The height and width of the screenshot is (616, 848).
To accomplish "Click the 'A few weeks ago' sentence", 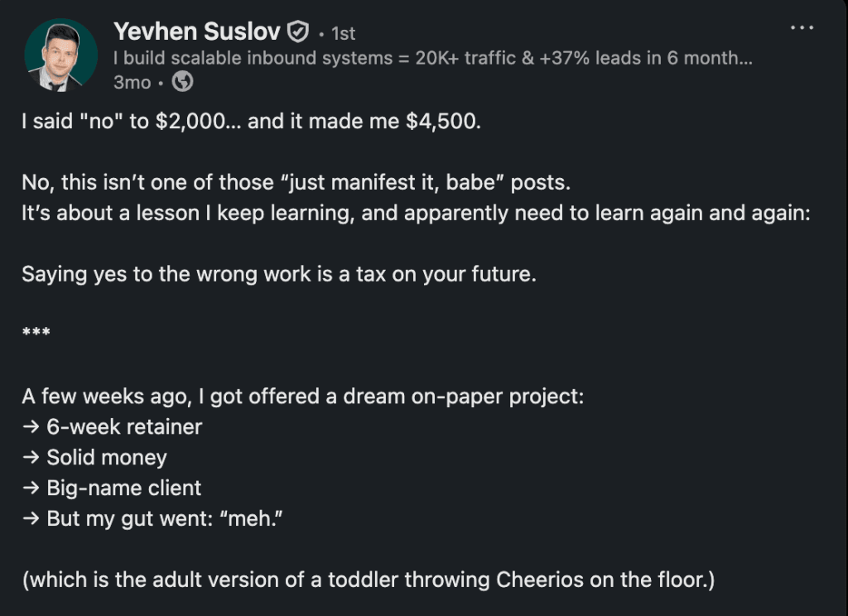I will (303, 397).
